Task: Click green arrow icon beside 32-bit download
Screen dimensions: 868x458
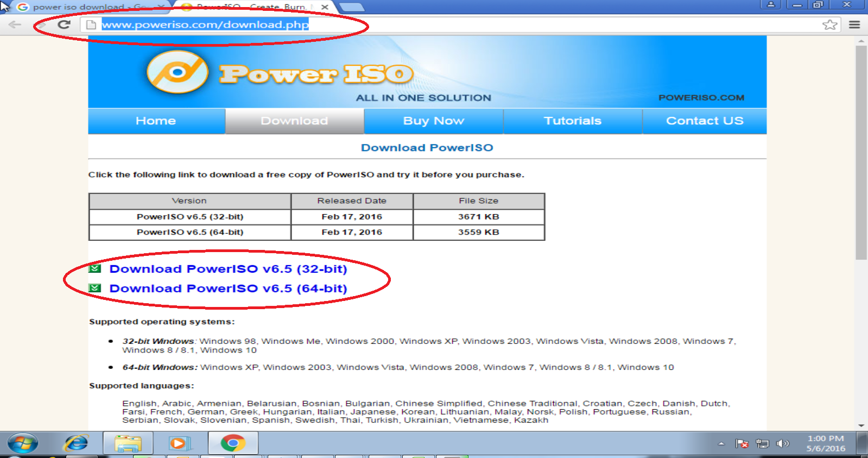Action: coord(95,268)
